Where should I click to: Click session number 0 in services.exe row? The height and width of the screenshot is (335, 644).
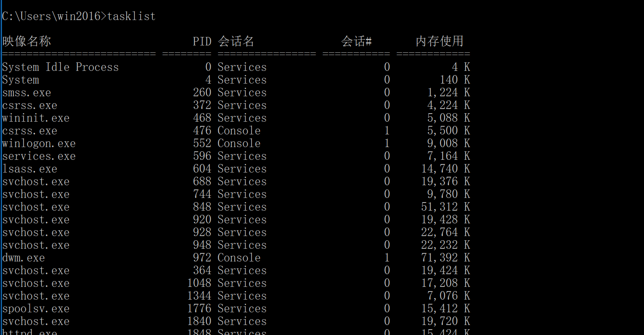coord(387,156)
